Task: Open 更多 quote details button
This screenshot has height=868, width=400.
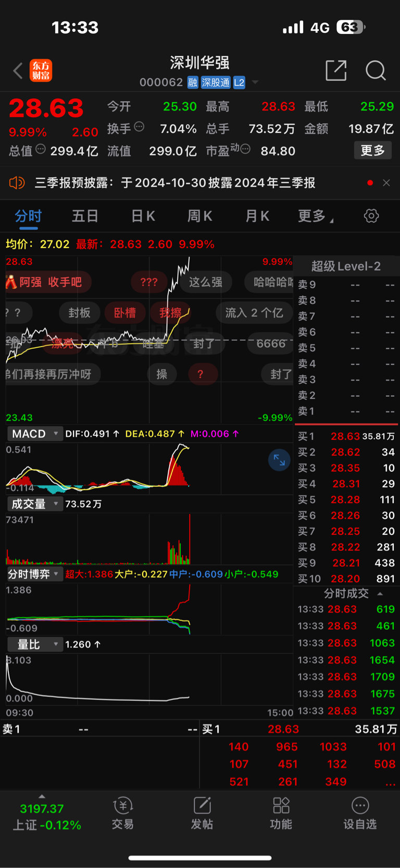Action: click(372, 151)
